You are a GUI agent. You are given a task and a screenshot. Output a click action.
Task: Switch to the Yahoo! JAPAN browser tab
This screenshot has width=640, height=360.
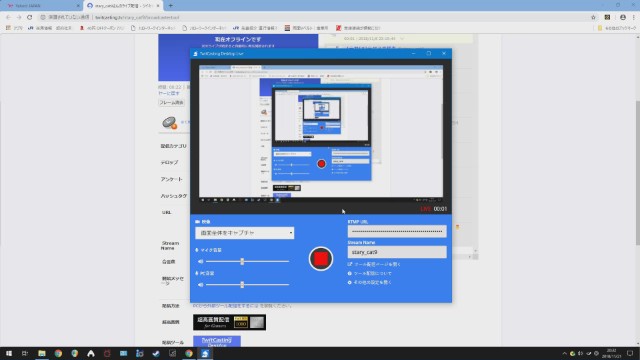pyautogui.click(x=41, y=6)
